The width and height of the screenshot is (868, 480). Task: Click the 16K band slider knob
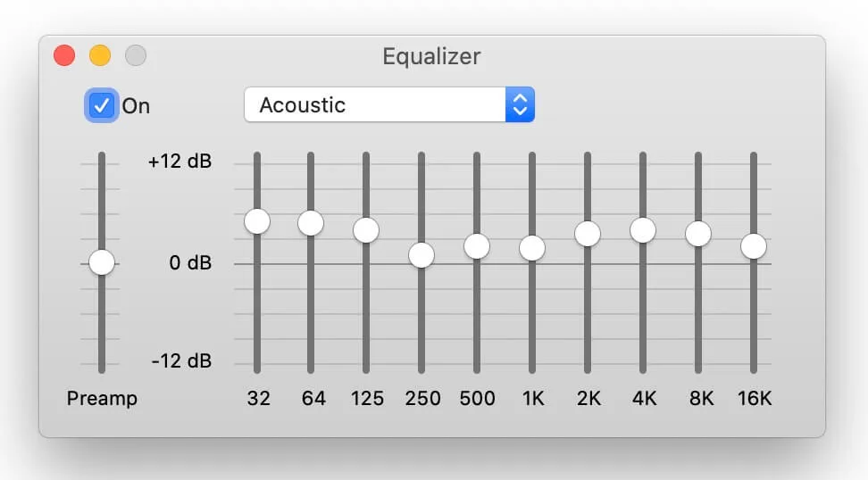click(x=754, y=246)
